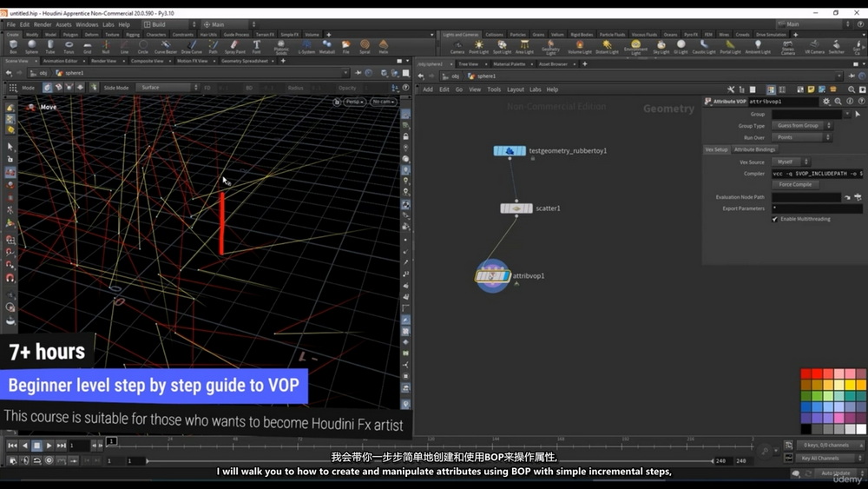Open the parameter gear menu for attribvop1
868x489 pixels.
pyautogui.click(x=826, y=102)
